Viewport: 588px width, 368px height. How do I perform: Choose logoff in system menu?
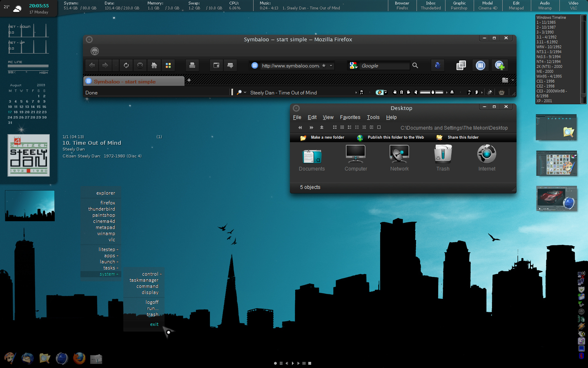coord(152,302)
